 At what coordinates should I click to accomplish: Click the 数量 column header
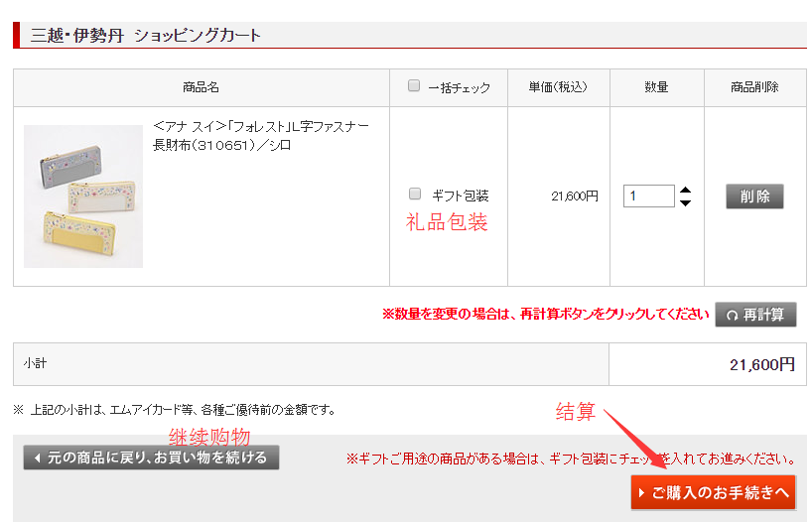click(x=656, y=87)
